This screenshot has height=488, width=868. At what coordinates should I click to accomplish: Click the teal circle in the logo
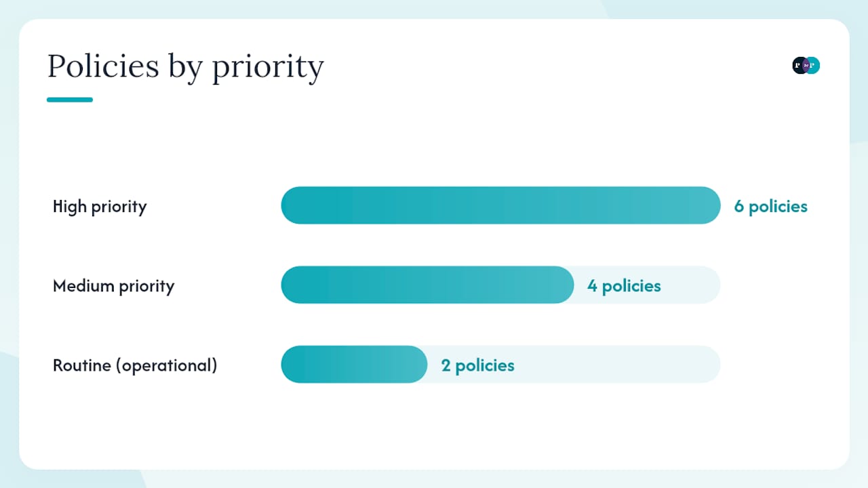814,66
